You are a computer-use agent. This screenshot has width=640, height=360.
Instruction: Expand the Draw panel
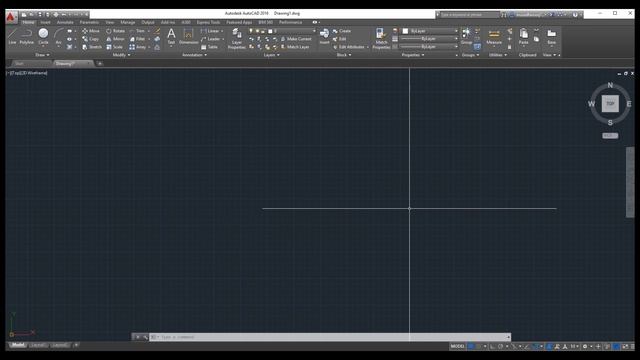42,55
